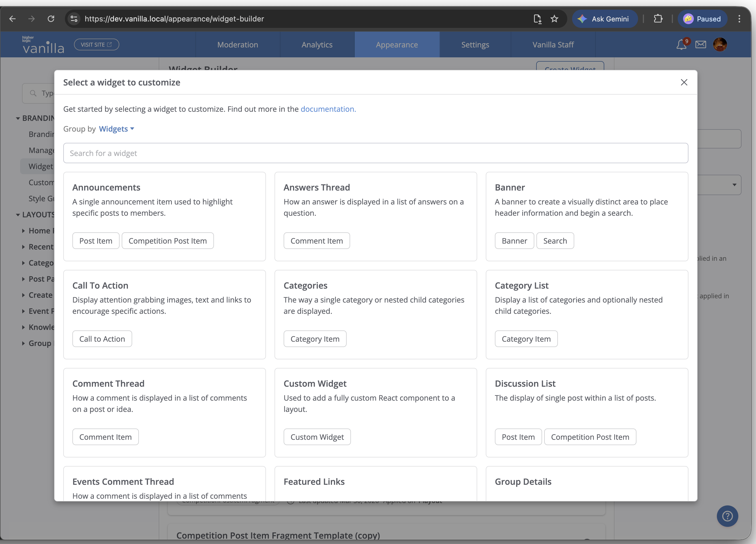Expand the Event layout tree item

pyautogui.click(x=23, y=311)
